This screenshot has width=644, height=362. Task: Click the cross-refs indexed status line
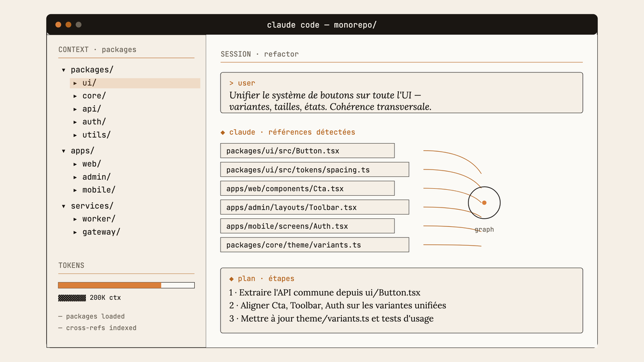coord(97,328)
